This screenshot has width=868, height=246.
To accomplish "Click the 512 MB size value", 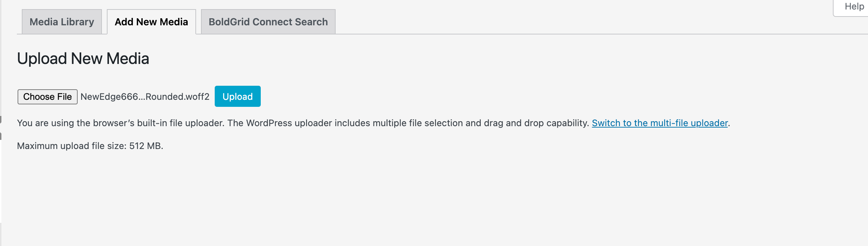I will point(145,146).
